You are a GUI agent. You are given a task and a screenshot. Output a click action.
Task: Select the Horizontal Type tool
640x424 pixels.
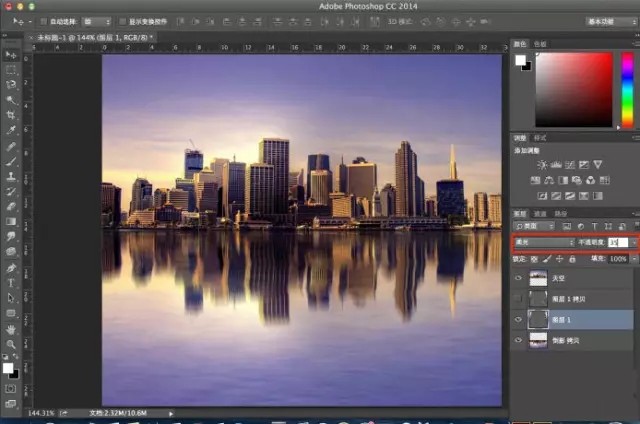click(x=11, y=282)
